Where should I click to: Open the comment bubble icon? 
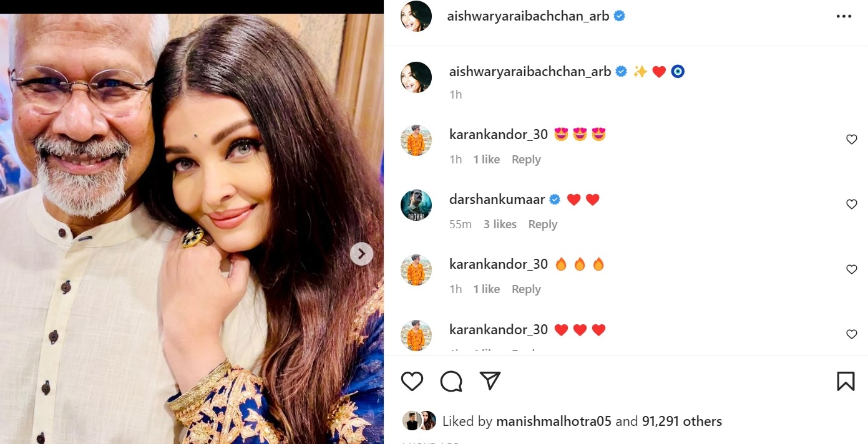pos(451,381)
